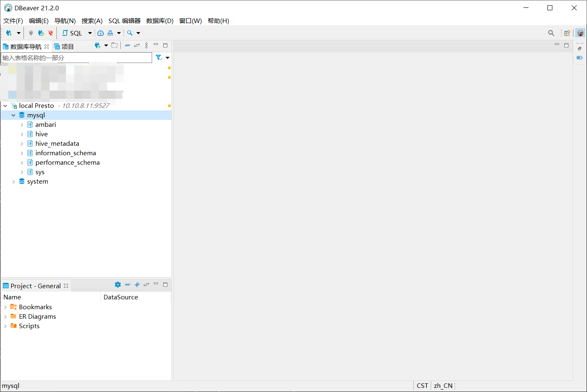This screenshot has height=392, width=587.
Task: Open the New Connection dropdown arrow in main toolbar
Action: click(x=19, y=33)
